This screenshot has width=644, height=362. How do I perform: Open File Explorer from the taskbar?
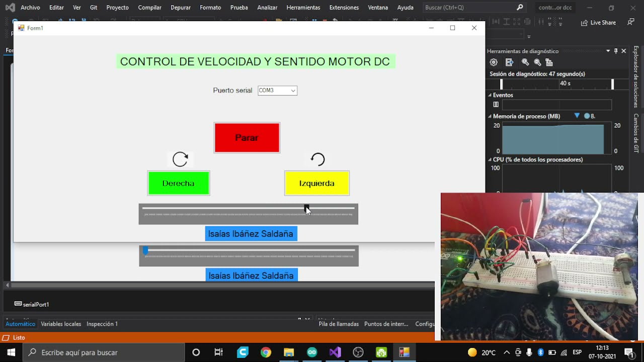click(x=289, y=352)
